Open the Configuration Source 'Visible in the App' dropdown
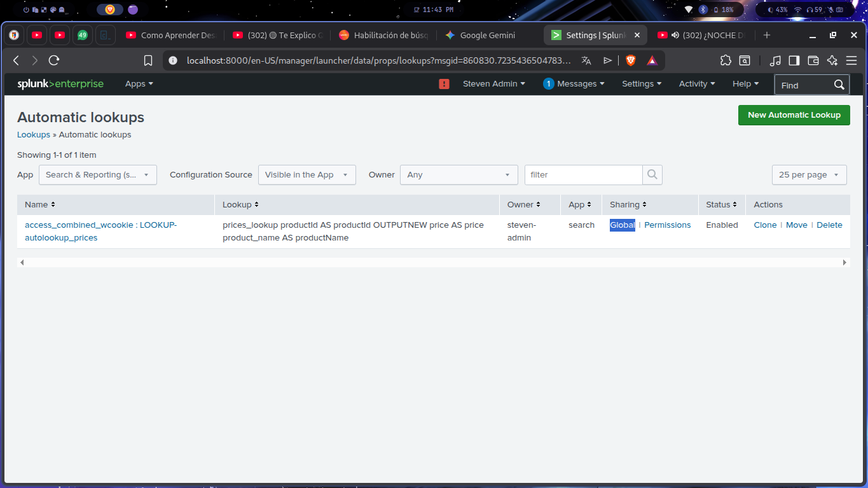The width and height of the screenshot is (868, 488). point(307,174)
